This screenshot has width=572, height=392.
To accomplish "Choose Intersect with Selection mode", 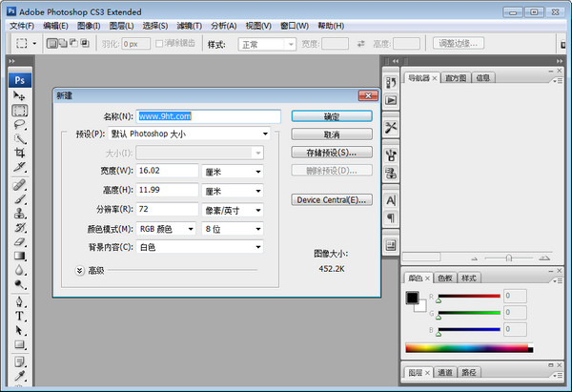I will (x=85, y=44).
